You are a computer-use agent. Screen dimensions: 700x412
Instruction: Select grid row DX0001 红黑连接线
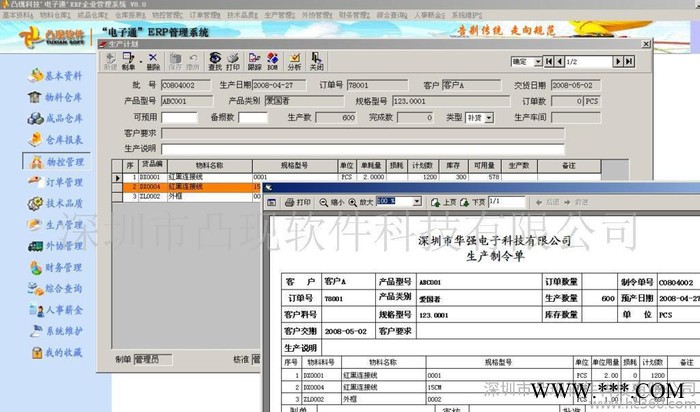[356, 177]
